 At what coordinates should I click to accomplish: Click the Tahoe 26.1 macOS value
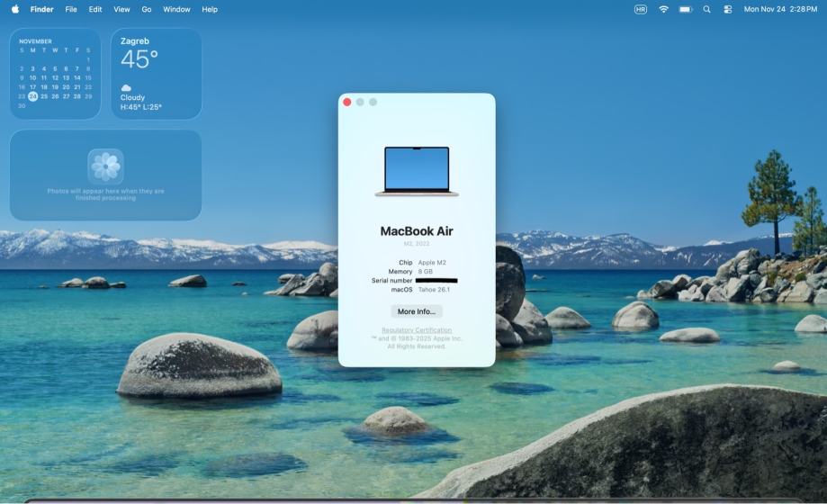click(x=434, y=289)
